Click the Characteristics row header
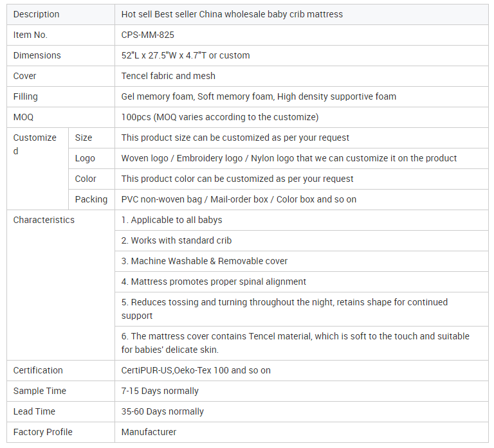This screenshot has height=448, width=494. coord(44,220)
